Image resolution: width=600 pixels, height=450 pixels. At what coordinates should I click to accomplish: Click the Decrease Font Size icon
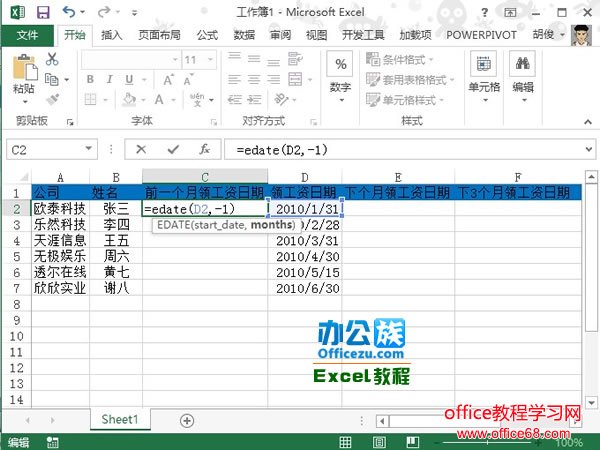coord(188,80)
